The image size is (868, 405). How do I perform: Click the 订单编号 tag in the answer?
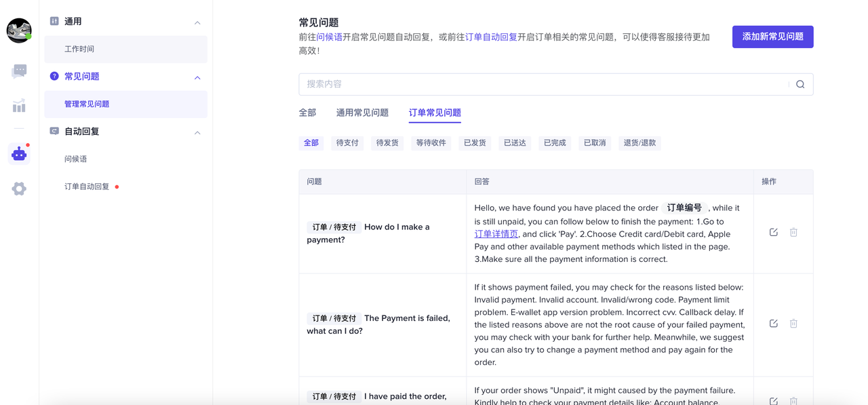(684, 208)
